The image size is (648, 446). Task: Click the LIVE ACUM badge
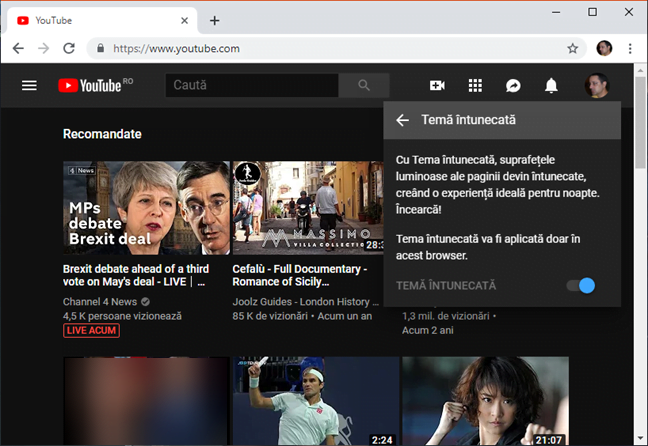pos(91,331)
